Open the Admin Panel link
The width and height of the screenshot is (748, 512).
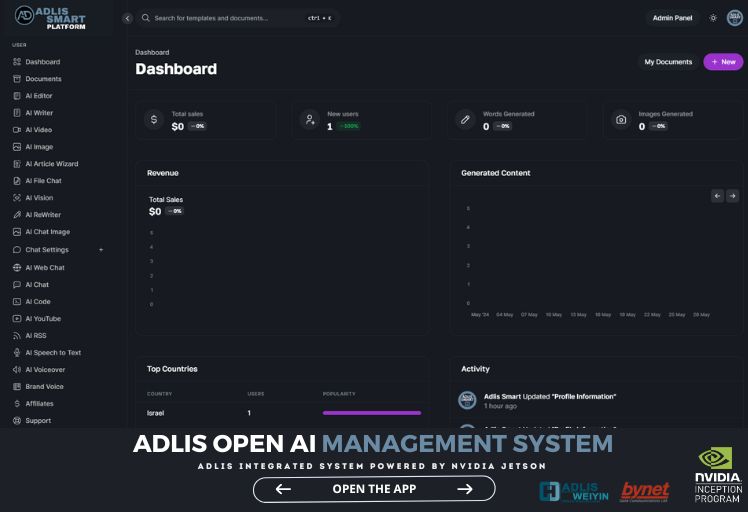(x=672, y=18)
